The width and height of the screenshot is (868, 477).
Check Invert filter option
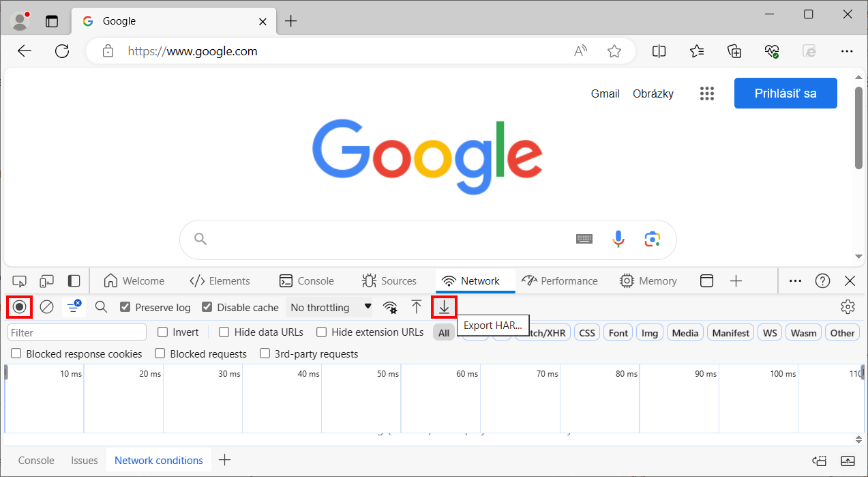(x=163, y=332)
